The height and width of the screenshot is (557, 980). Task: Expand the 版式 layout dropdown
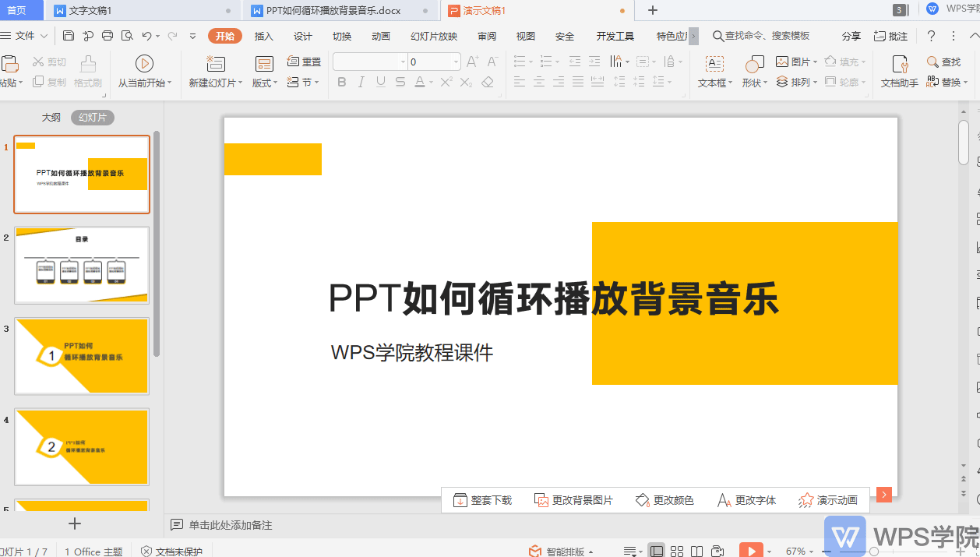click(x=265, y=83)
